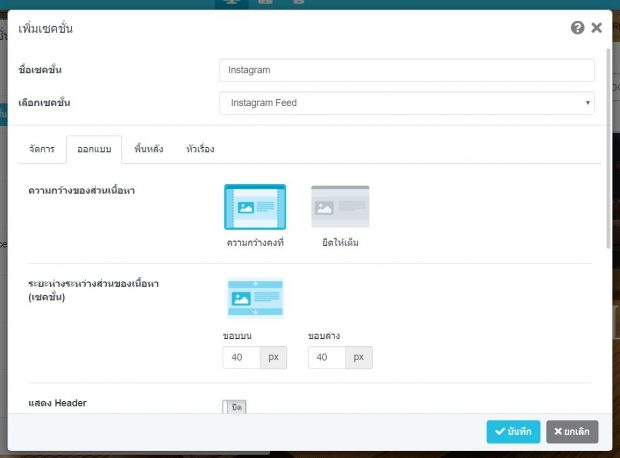The height and width of the screenshot is (458, 620).
Task: Click the px unit beside ขอบบน field
Action: pos(273,358)
